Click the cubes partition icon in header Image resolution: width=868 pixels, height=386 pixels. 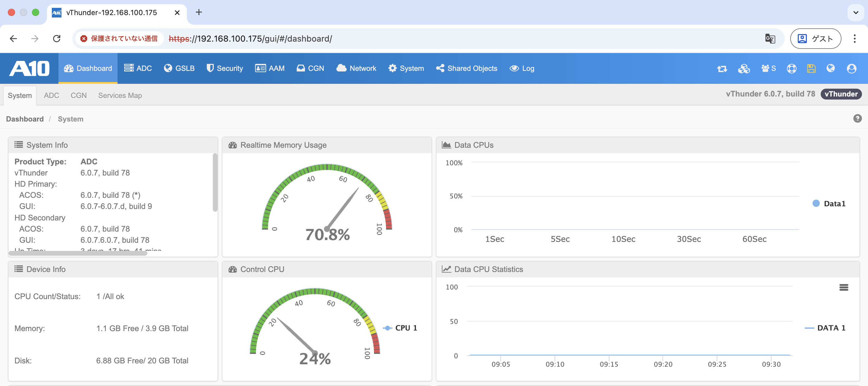744,68
